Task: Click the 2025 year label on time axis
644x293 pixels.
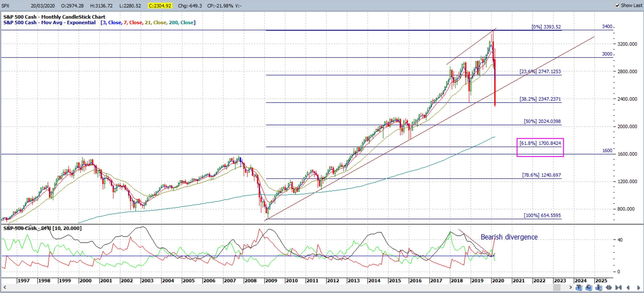Action: point(601,281)
